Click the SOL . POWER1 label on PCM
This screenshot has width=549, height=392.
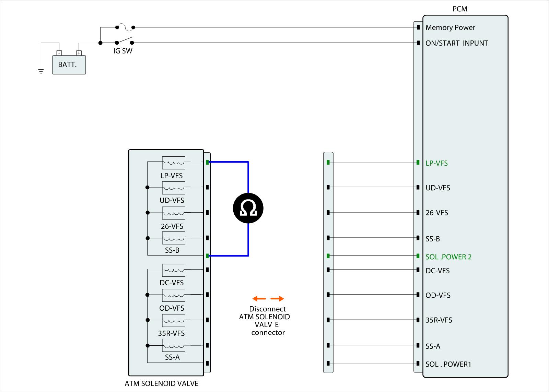[x=448, y=364]
